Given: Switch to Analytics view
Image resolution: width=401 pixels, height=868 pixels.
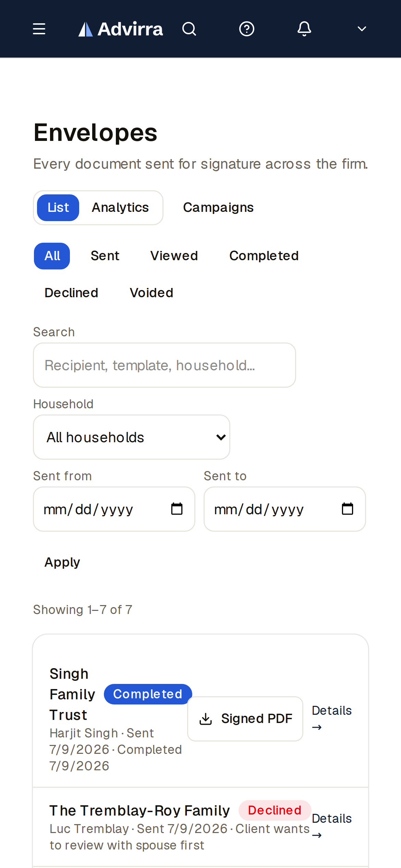Looking at the screenshot, I should [120, 208].
